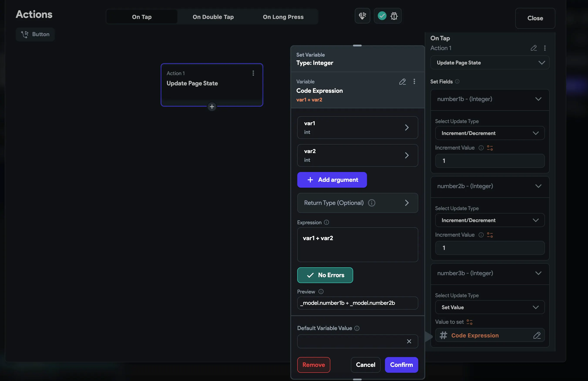Add action with plus below Action 1
The width and height of the screenshot is (588, 381).
tap(212, 106)
